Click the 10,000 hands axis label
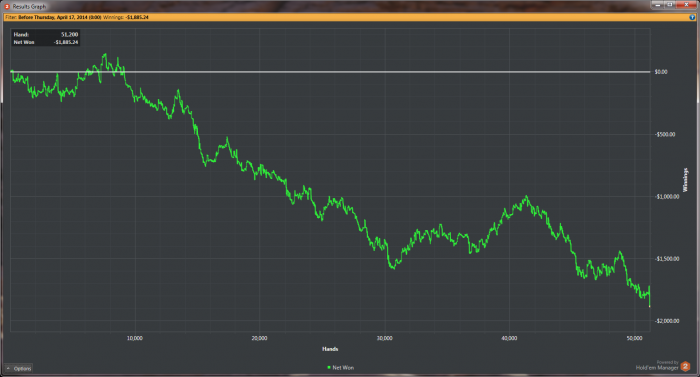This screenshot has width=700, height=377. 135,338
